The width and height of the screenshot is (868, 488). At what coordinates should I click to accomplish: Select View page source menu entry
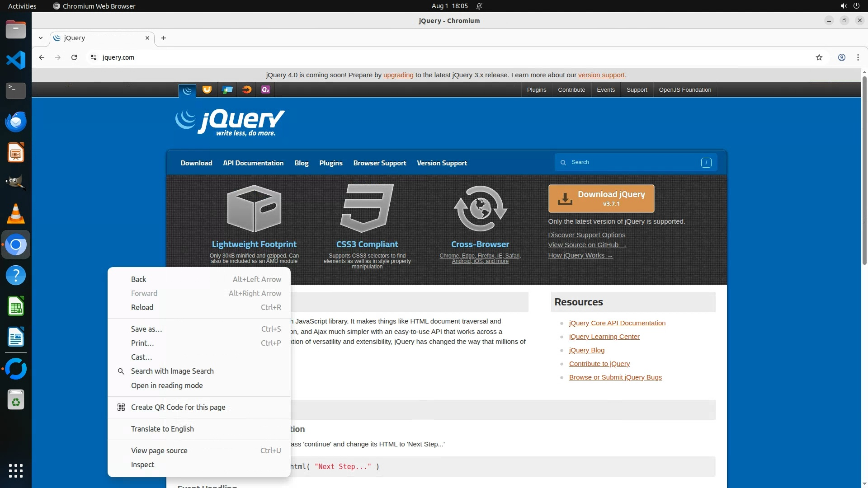[x=159, y=450]
